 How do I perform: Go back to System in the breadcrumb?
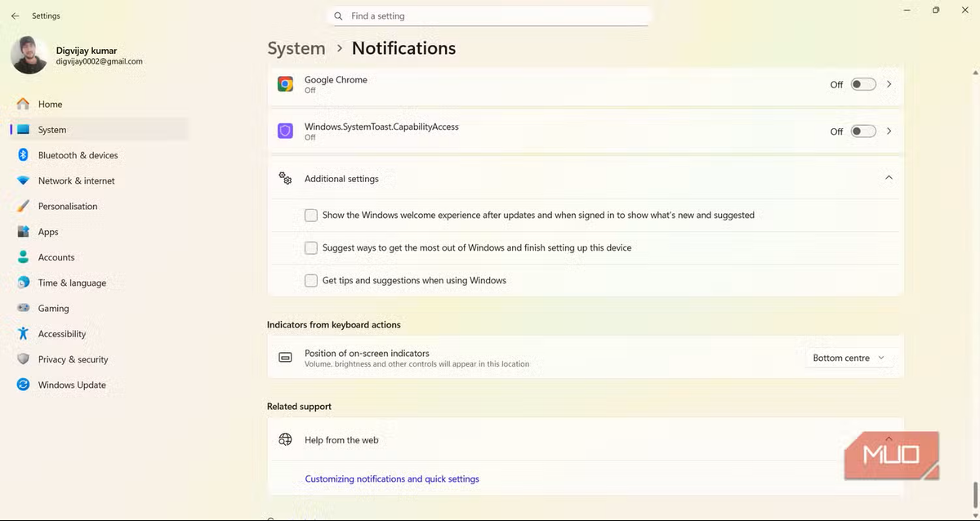pos(296,48)
